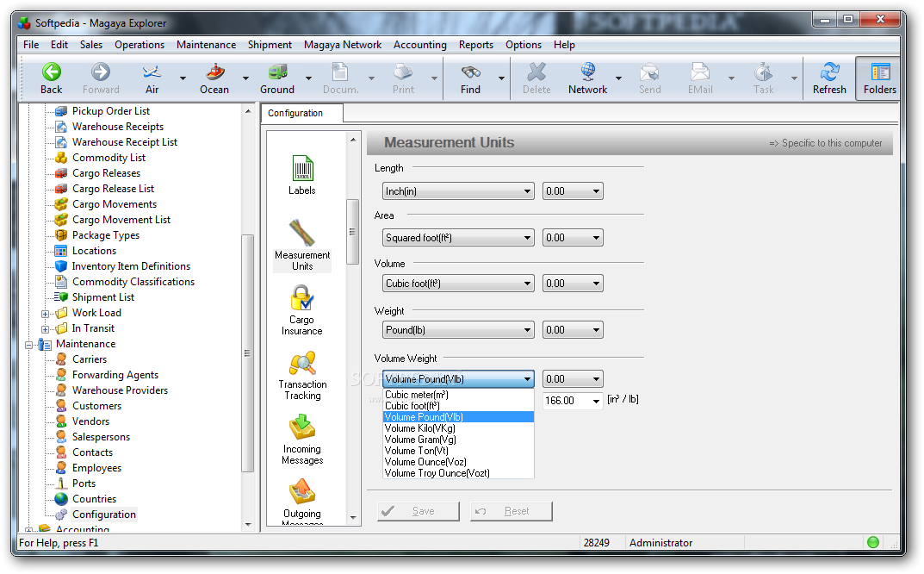This screenshot has width=924, height=574.
Task: Click folder tree scroll up arrow
Action: click(248, 111)
